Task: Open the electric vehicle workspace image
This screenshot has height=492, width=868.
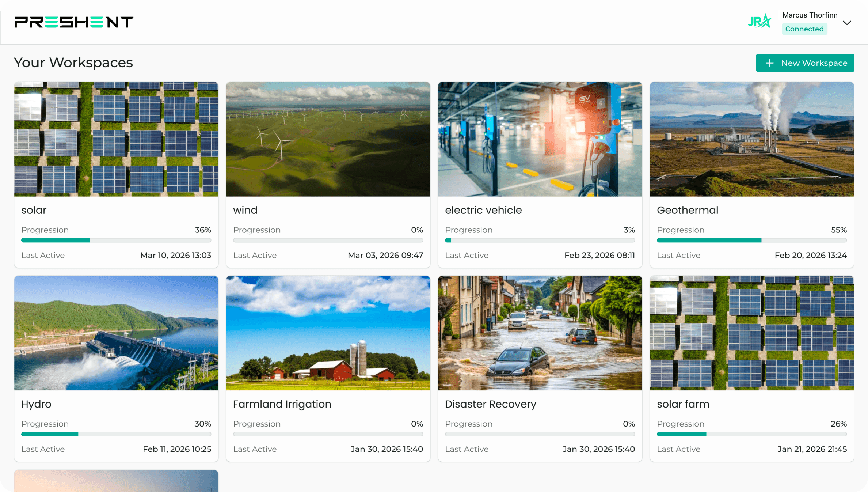Action: tap(540, 139)
